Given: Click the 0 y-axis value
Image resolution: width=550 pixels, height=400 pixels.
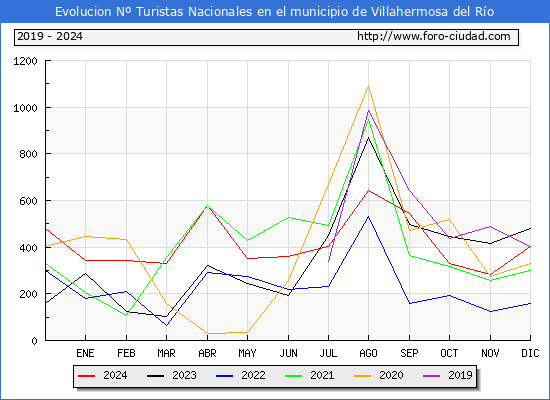Looking at the screenshot, I should [x=34, y=341].
